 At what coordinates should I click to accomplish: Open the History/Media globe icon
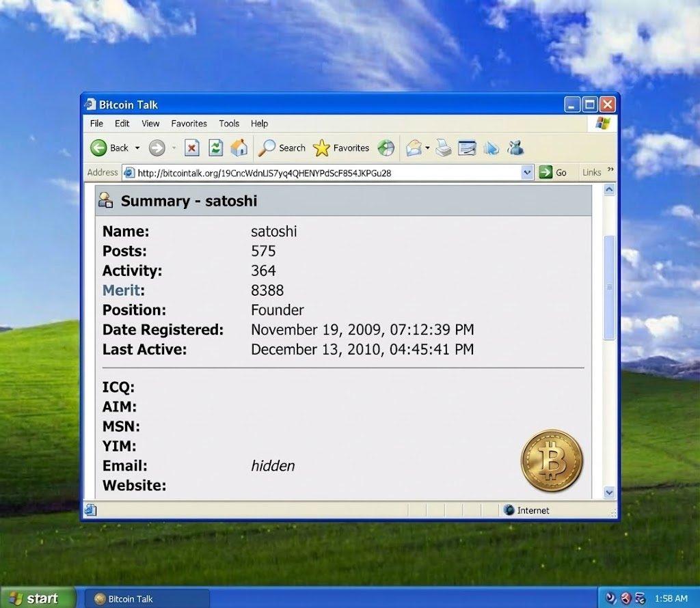386,148
